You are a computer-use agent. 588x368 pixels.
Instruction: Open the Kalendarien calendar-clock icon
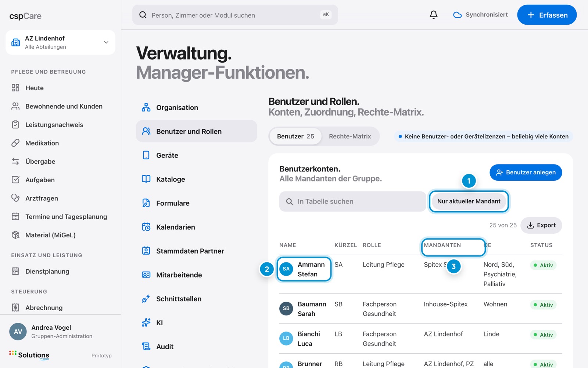point(146,227)
